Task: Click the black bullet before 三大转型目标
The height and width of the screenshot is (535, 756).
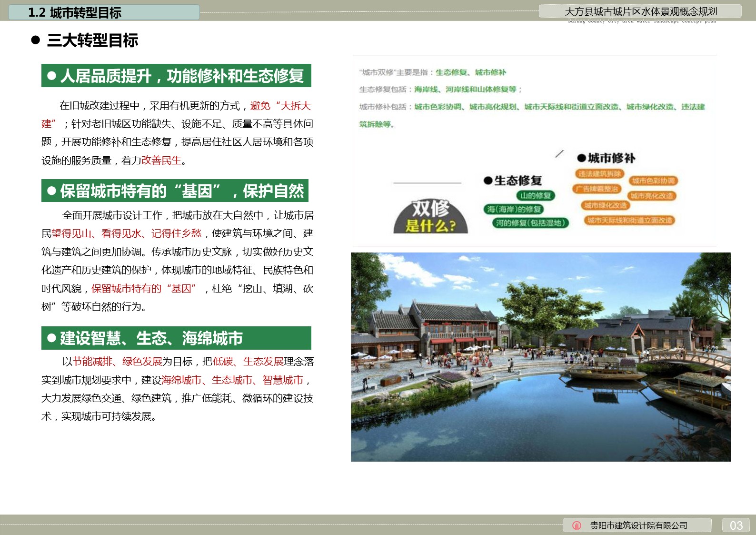Action: tap(35, 40)
